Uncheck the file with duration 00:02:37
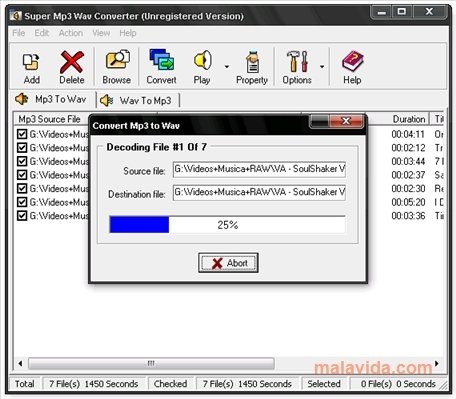Viewport: 456px width, 399px height. pos(22,175)
